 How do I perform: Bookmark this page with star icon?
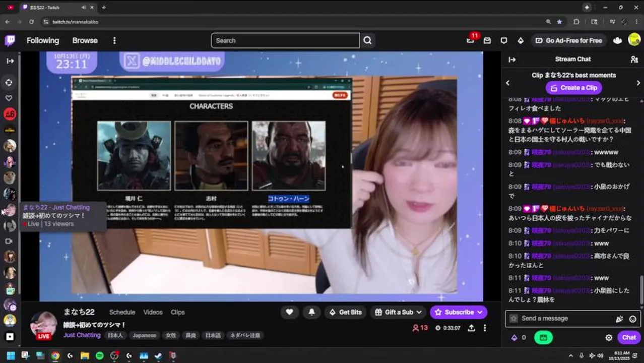[559, 22]
